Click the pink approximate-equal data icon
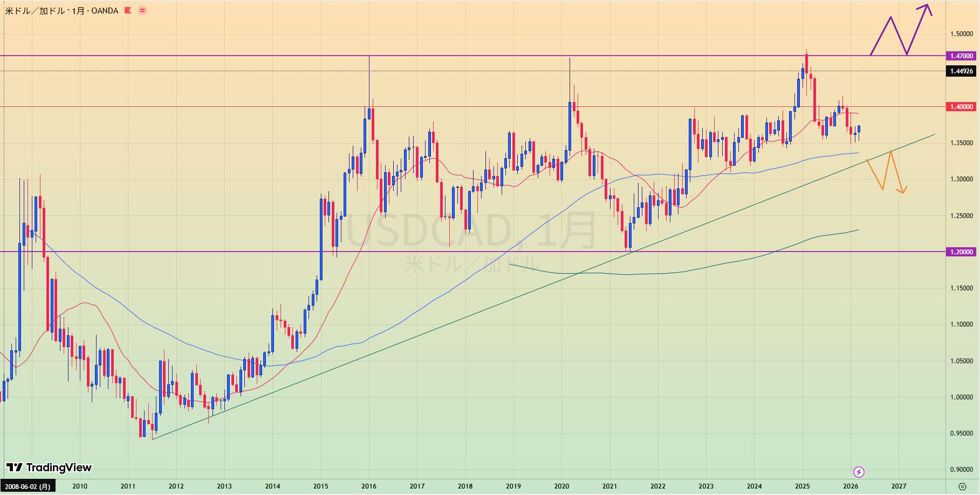The width and height of the screenshot is (980, 495). [142, 10]
